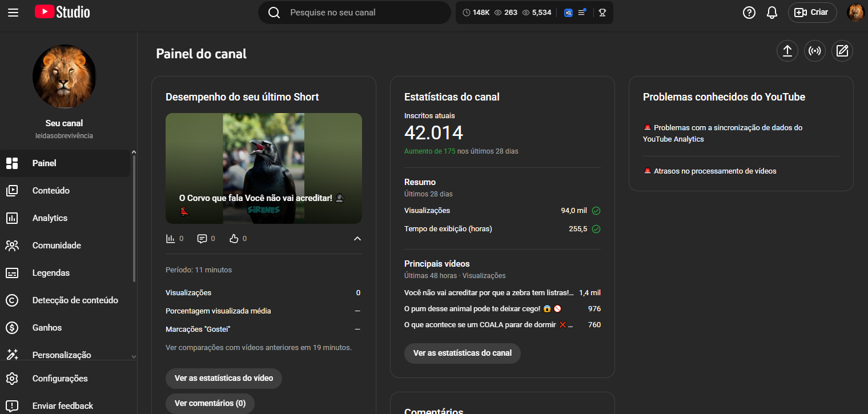Open Ganhos in the sidebar
Viewport: 868px width, 414px height.
[x=66, y=328]
